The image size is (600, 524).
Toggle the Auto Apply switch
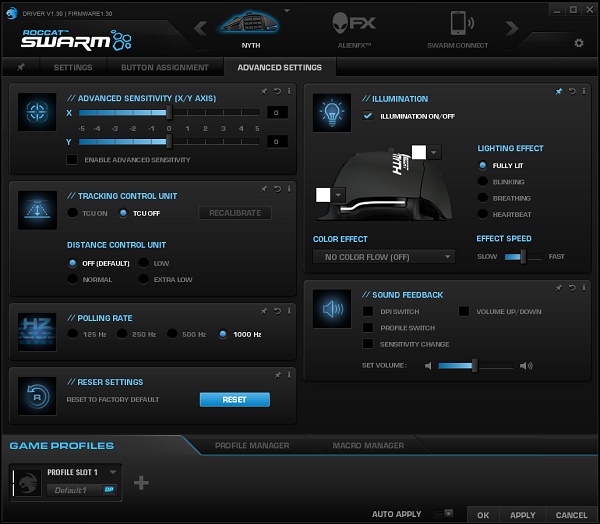coord(443,513)
